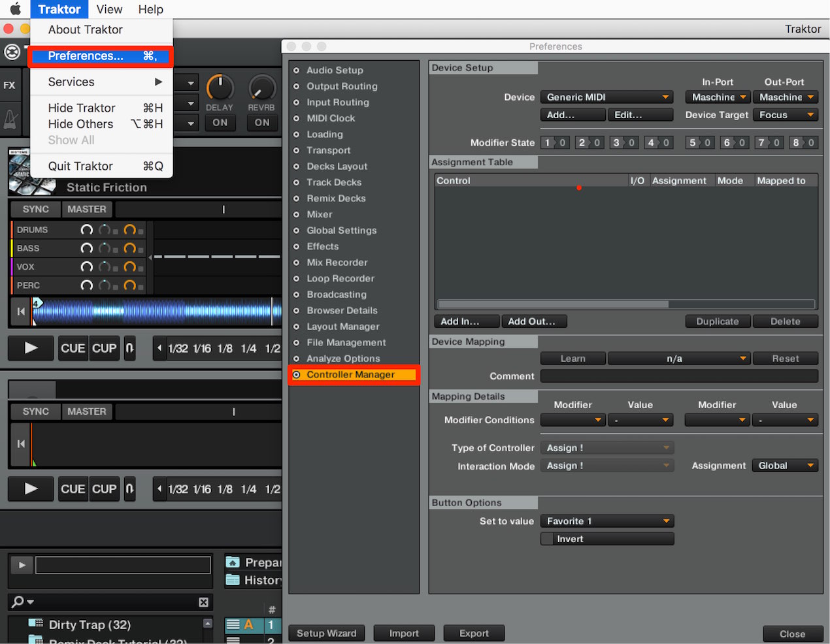Viewport: 830px width, 644px height.
Task: Play the lower deck
Action: [31, 489]
